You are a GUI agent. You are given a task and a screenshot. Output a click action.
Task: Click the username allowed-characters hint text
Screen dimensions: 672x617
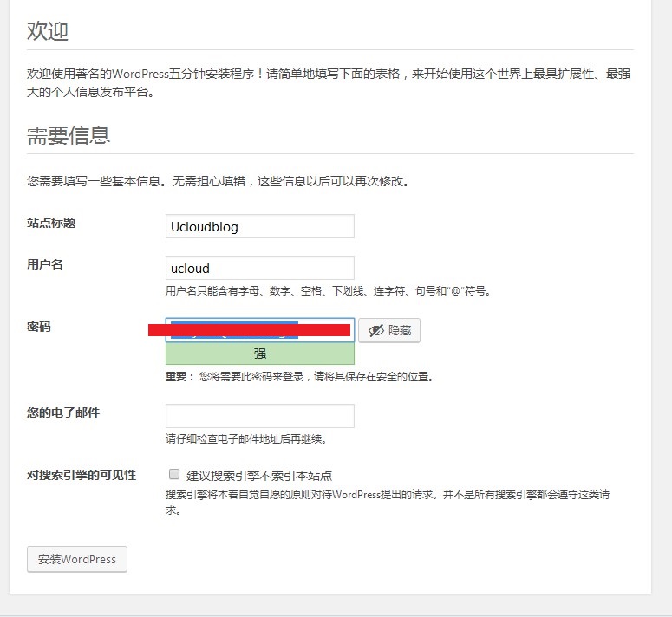point(329,291)
